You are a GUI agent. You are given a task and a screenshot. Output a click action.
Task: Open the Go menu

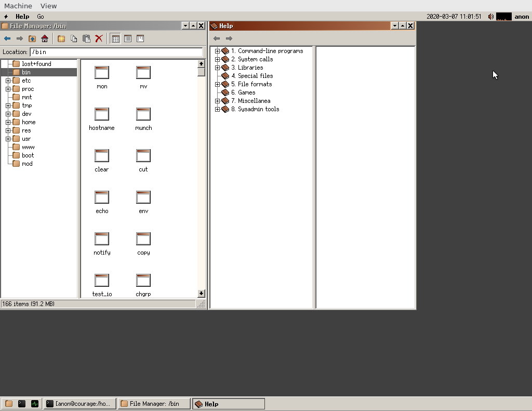(40, 17)
